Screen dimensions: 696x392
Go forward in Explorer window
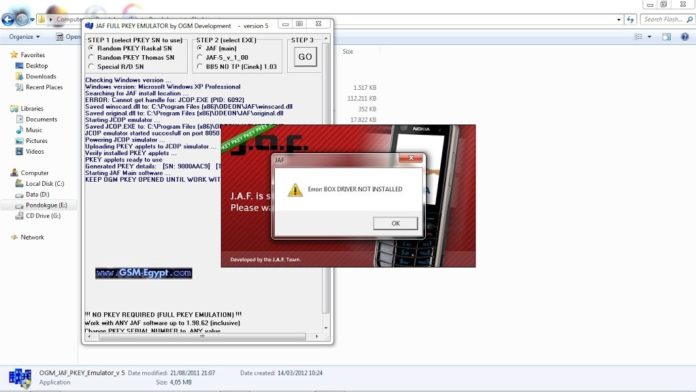click(x=22, y=20)
